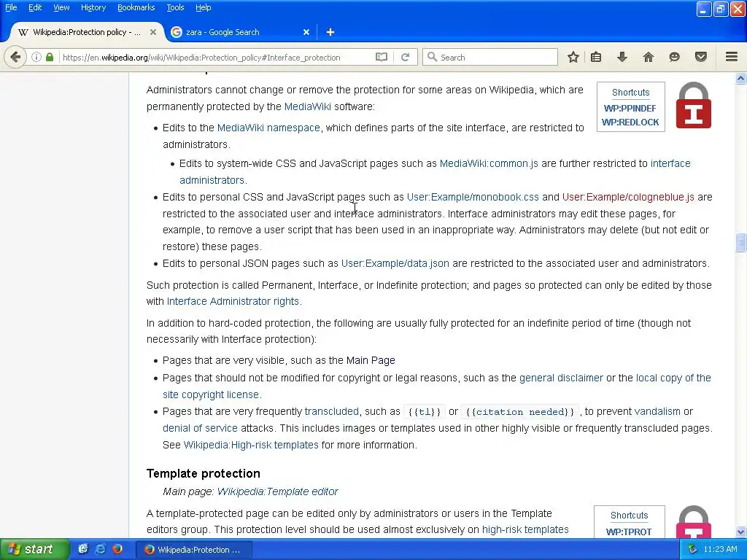This screenshot has height=560, width=747.
Task: Launch Firefox from quick launch bar
Action: click(117, 549)
